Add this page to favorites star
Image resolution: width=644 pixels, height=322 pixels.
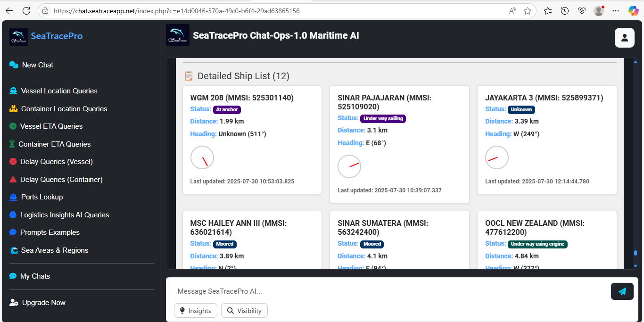pyautogui.click(x=528, y=10)
